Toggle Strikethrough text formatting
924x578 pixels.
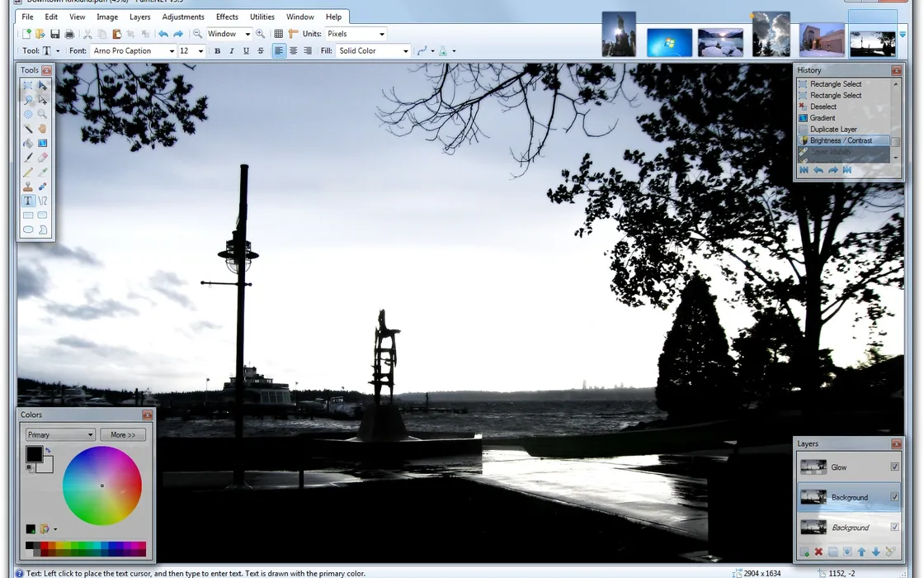point(261,50)
